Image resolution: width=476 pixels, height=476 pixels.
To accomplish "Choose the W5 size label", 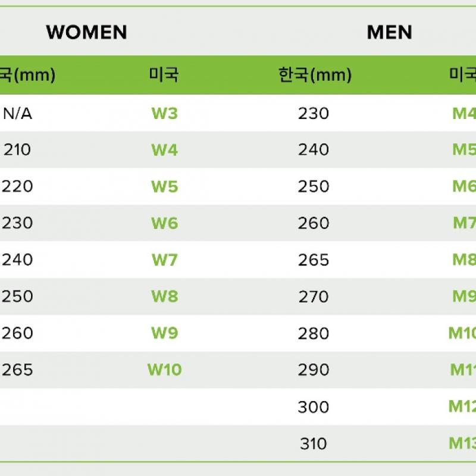I will (x=164, y=186).
